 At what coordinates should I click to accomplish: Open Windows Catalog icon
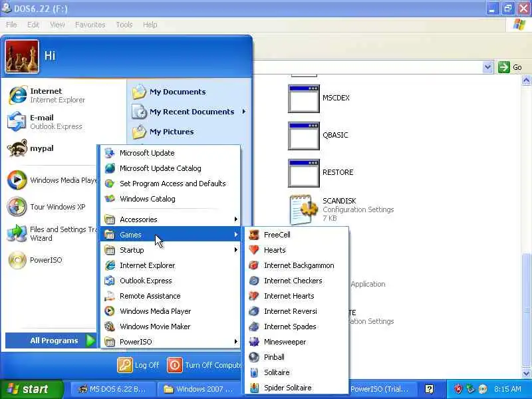(x=110, y=199)
